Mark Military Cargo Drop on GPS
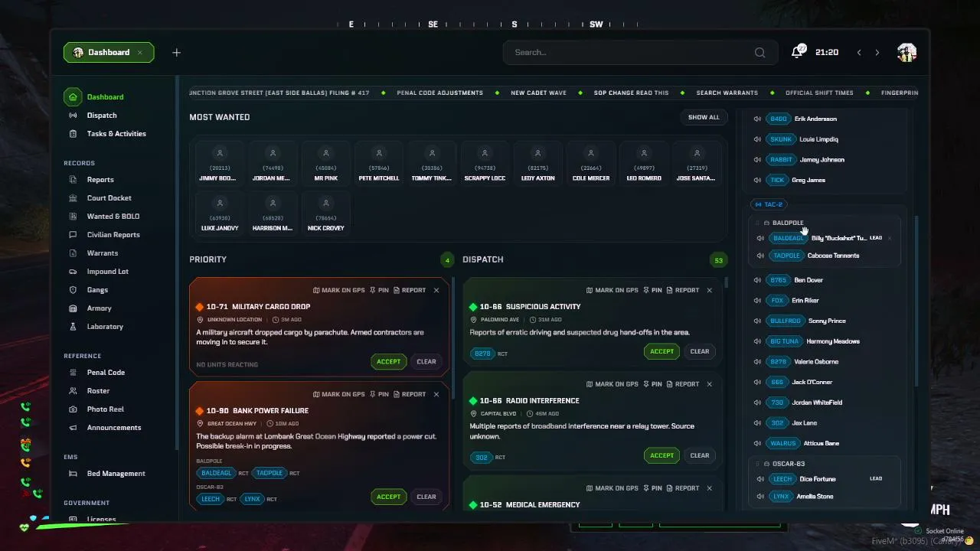Viewport: 980px width, 551px height. pos(339,290)
